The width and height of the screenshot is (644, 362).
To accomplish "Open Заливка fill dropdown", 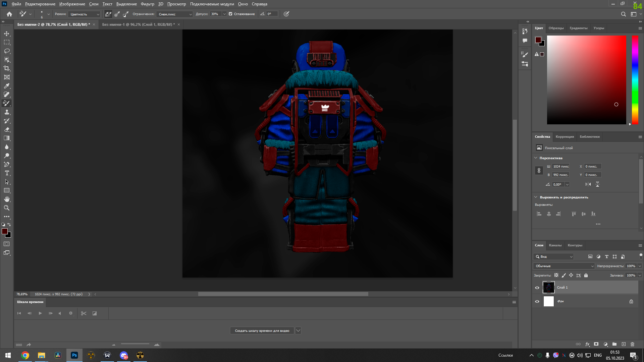I will click(x=640, y=275).
